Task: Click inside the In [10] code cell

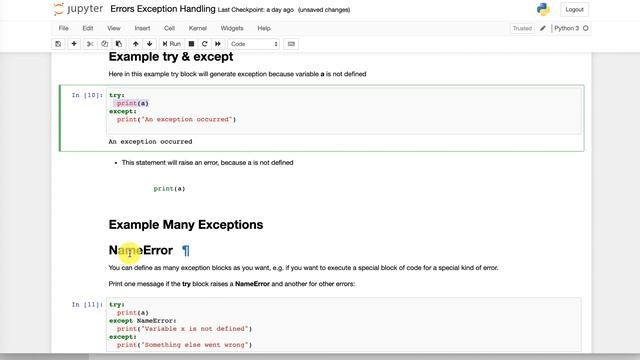Action: point(344,111)
